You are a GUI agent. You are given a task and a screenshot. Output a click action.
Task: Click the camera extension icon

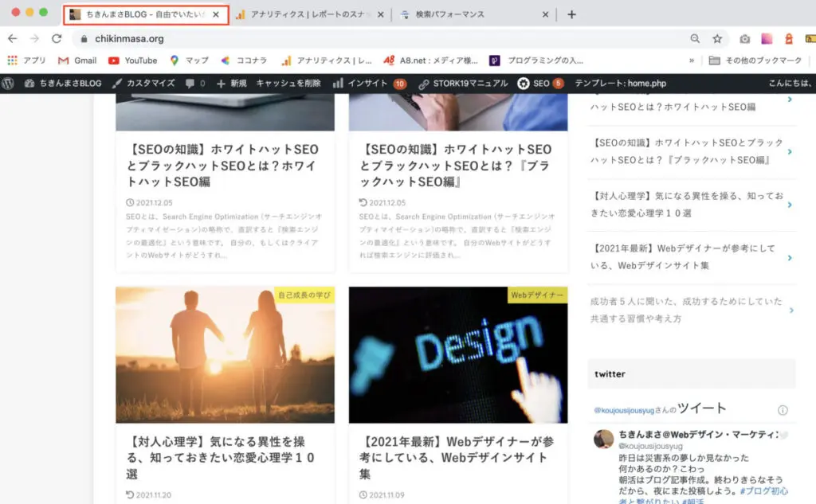coord(744,38)
